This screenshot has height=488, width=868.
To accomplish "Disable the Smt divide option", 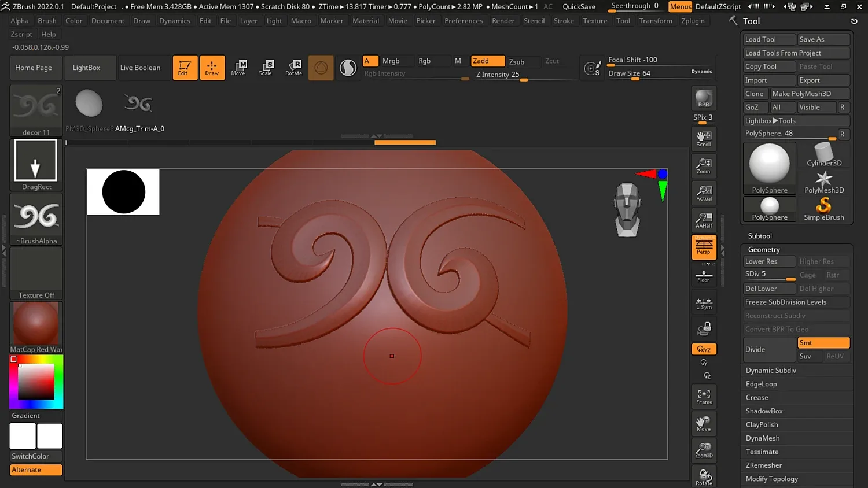I will click(823, 343).
